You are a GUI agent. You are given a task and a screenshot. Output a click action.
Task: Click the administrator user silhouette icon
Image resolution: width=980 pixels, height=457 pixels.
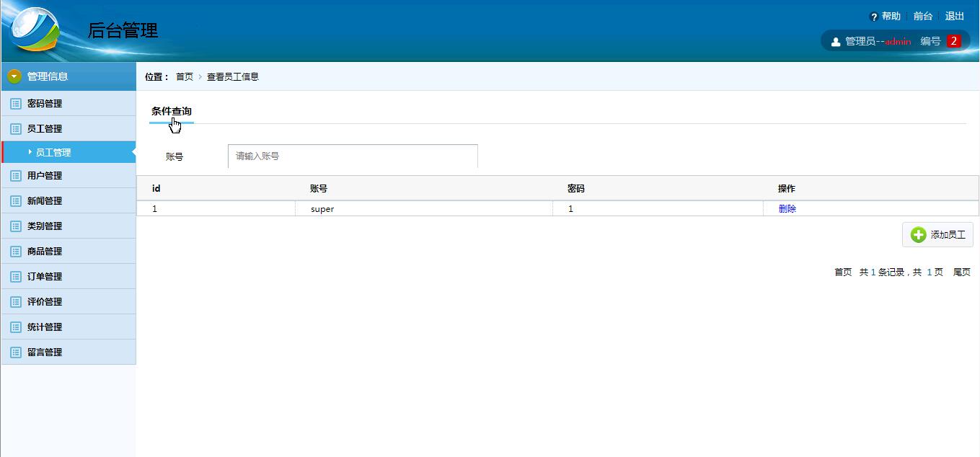tap(836, 42)
